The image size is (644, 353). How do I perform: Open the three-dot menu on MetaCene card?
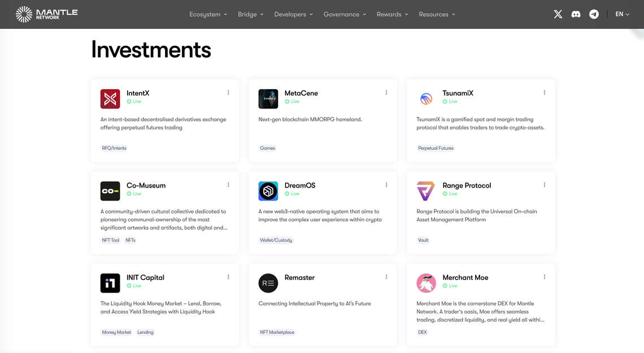386,93
